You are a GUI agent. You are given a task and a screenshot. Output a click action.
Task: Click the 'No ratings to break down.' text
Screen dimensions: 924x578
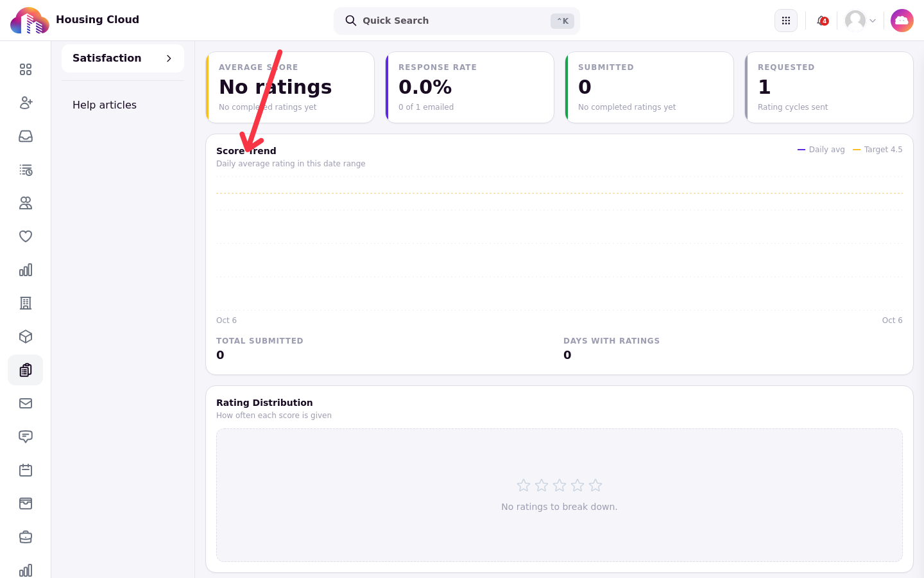[x=560, y=507]
